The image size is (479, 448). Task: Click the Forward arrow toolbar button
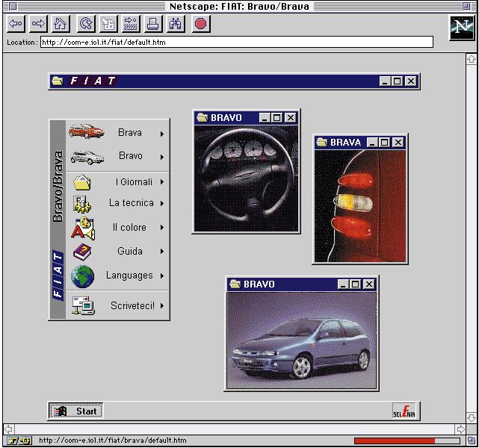tap(38, 24)
